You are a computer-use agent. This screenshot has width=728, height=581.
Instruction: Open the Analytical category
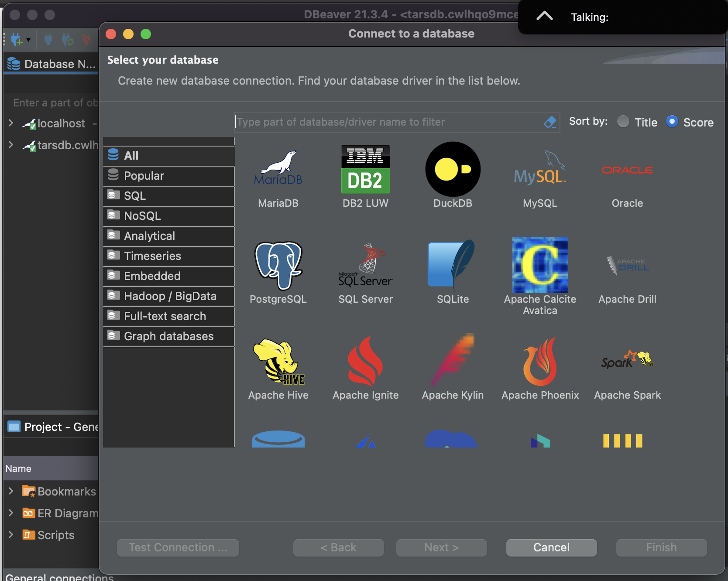tap(169, 236)
